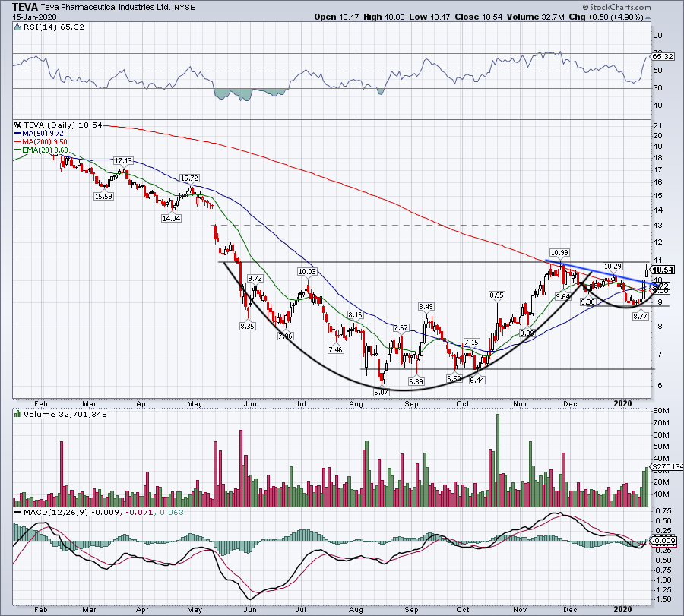The width and height of the screenshot is (684, 616).
Task: Click the 10.54 current price tag
Action: pyautogui.click(x=663, y=270)
